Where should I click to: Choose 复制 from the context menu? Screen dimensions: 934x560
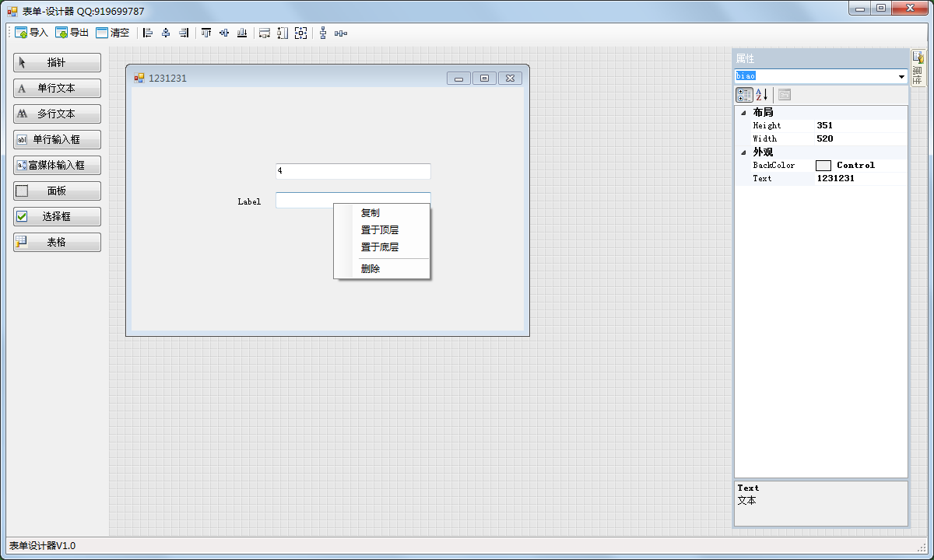point(370,212)
